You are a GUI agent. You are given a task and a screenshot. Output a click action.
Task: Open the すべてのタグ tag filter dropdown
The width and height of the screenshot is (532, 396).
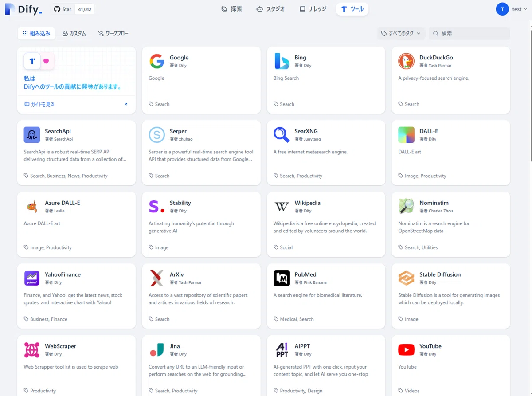coord(401,33)
